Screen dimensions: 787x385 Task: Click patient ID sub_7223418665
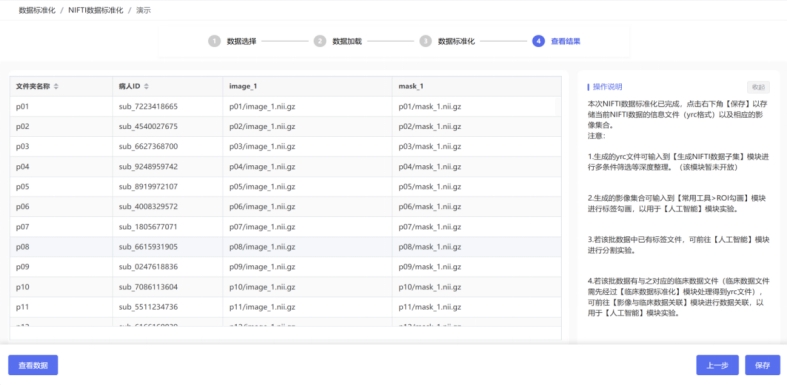148,106
